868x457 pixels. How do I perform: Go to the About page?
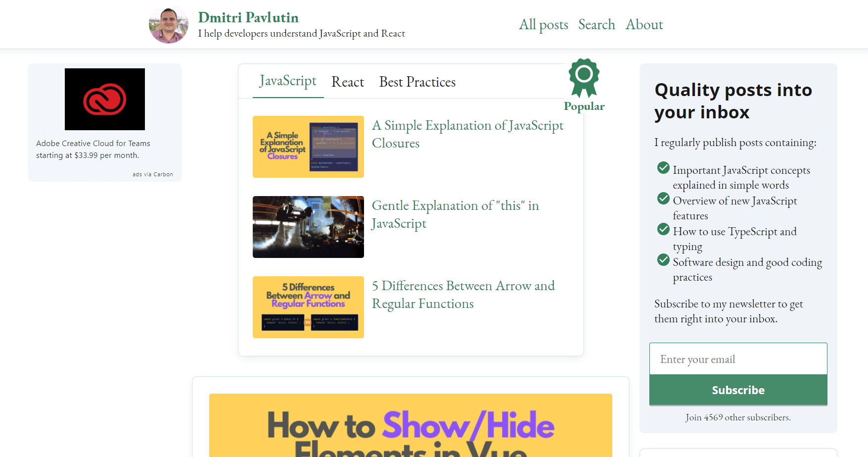[644, 24]
